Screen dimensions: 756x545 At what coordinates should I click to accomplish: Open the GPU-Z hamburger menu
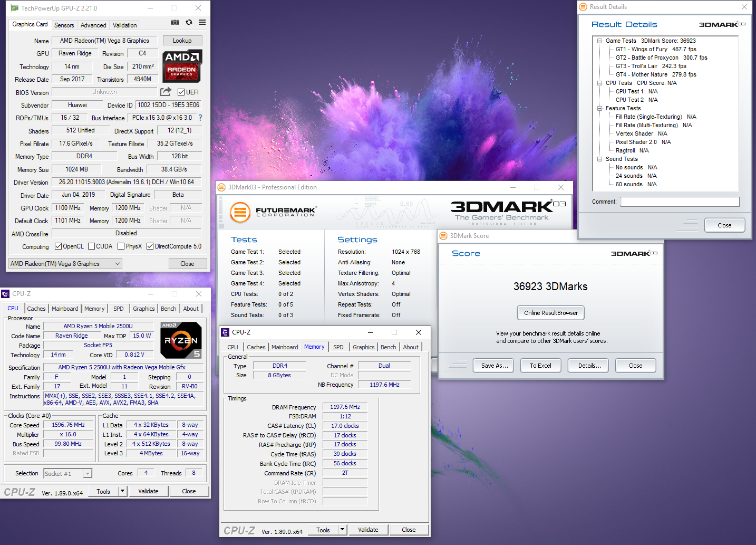coord(202,22)
